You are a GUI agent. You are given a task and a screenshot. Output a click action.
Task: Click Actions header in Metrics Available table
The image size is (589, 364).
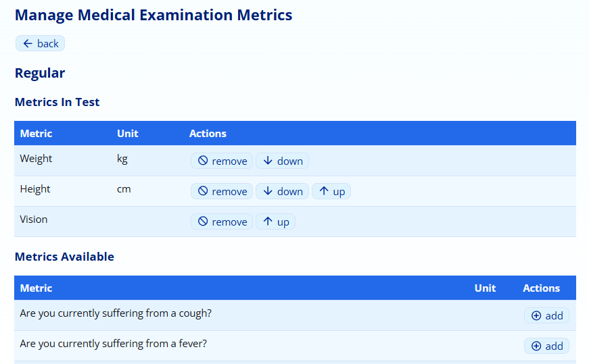pos(541,288)
